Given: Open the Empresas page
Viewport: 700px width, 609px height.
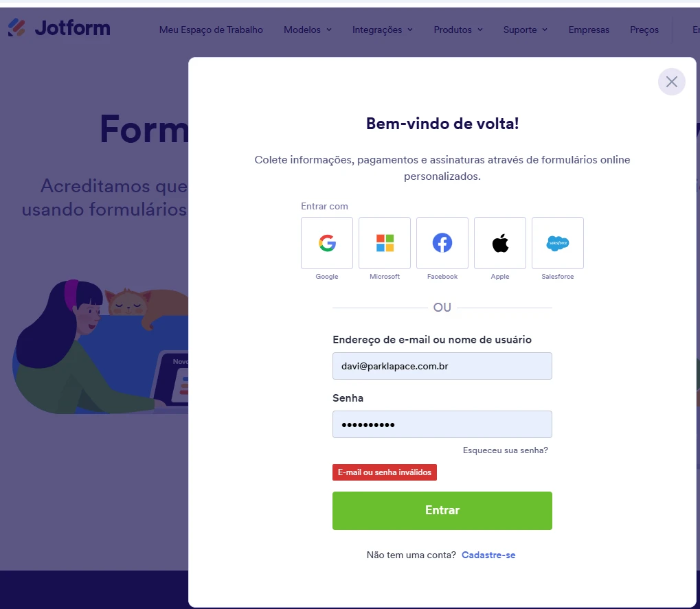Looking at the screenshot, I should [588, 30].
